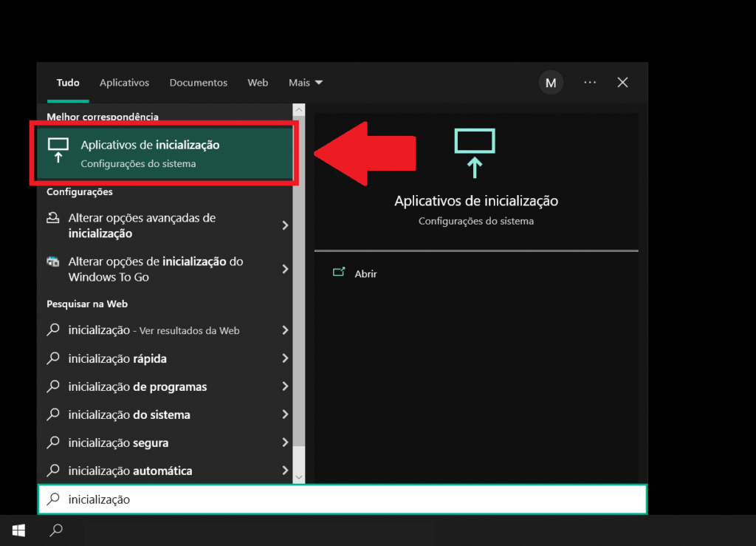
Task: Switch to the Documentos tab
Action: pyautogui.click(x=198, y=83)
